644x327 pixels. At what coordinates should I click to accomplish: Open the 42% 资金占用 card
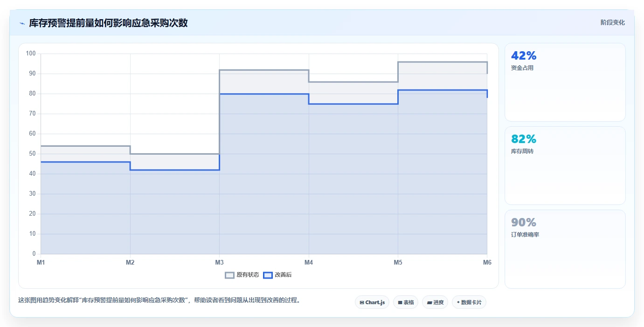coord(565,82)
